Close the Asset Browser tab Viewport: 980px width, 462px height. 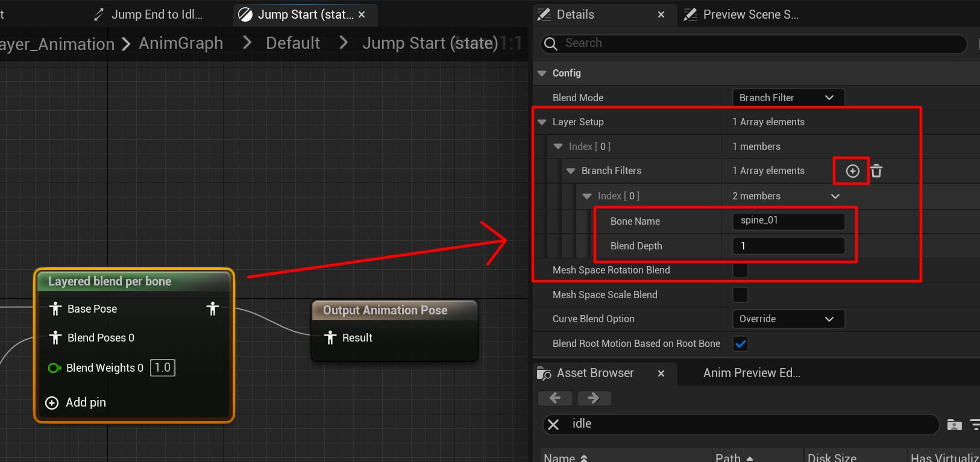[x=661, y=373]
